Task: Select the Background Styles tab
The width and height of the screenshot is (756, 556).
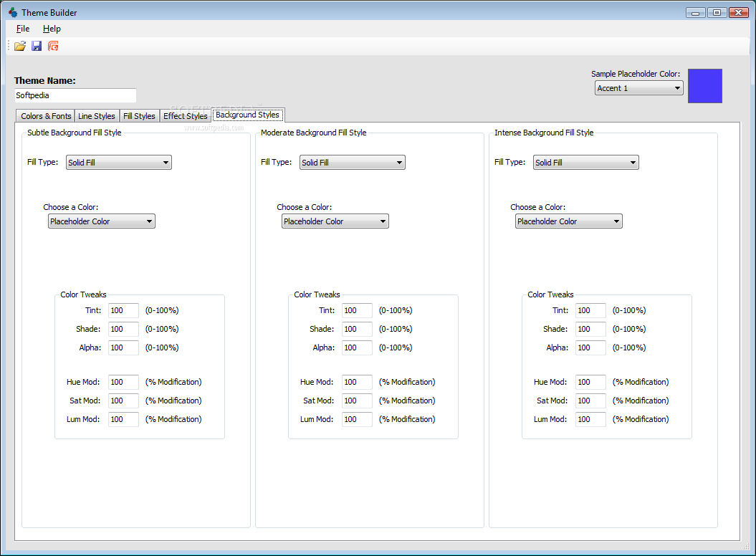Action: coord(248,115)
